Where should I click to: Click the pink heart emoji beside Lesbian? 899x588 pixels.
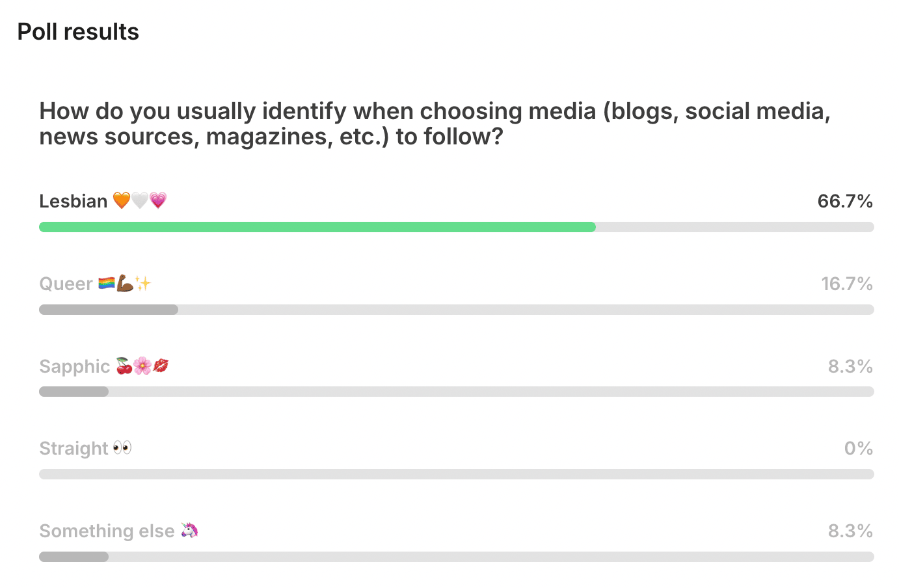click(158, 200)
